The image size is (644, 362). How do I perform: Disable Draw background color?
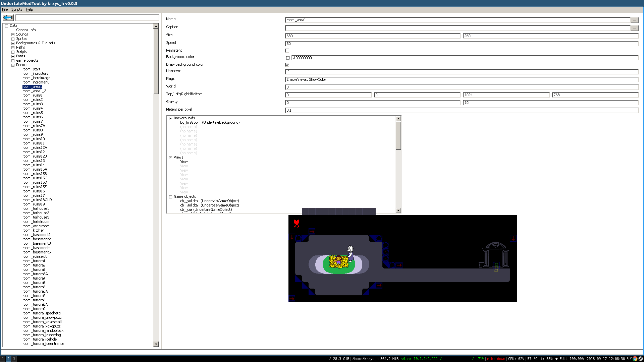tap(287, 65)
